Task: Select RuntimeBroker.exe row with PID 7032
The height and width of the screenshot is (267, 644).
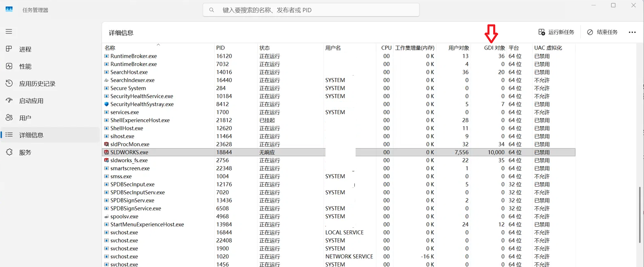Action: coord(339,64)
